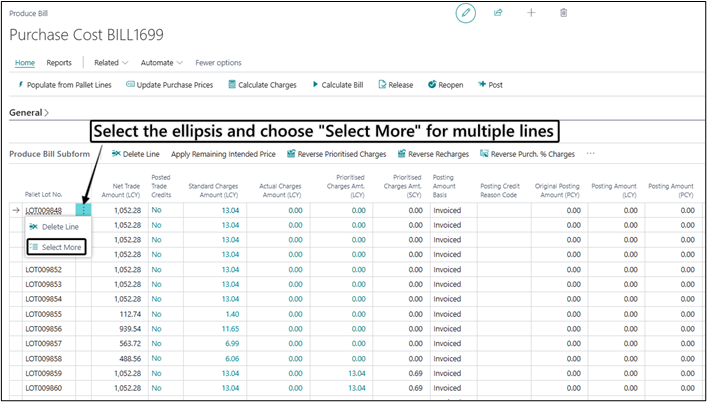Choose Select More in context menu
The height and width of the screenshot is (402, 707).
point(56,247)
